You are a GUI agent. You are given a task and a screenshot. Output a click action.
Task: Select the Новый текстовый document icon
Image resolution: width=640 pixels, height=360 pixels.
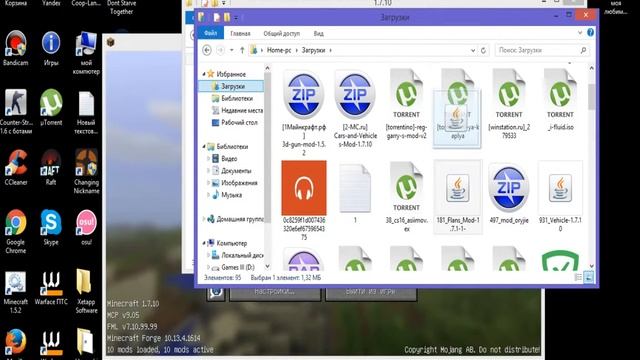tap(86, 112)
